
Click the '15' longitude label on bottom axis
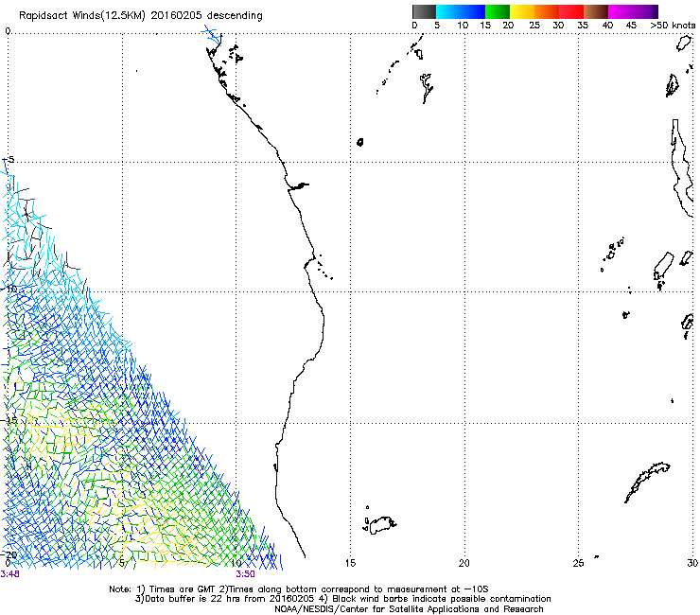coord(350,563)
